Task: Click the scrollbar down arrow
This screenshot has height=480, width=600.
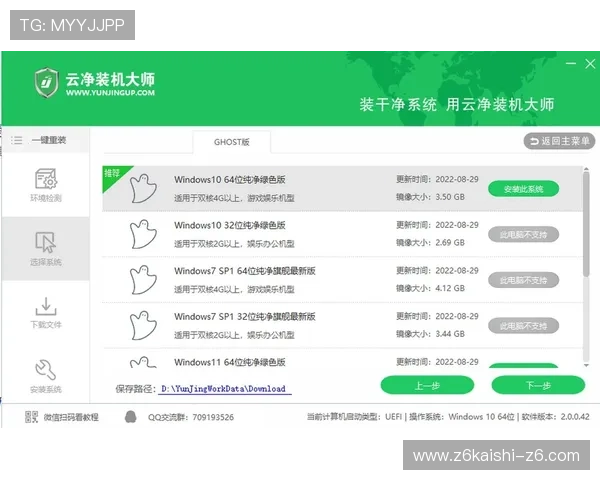Action: click(x=586, y=365)
